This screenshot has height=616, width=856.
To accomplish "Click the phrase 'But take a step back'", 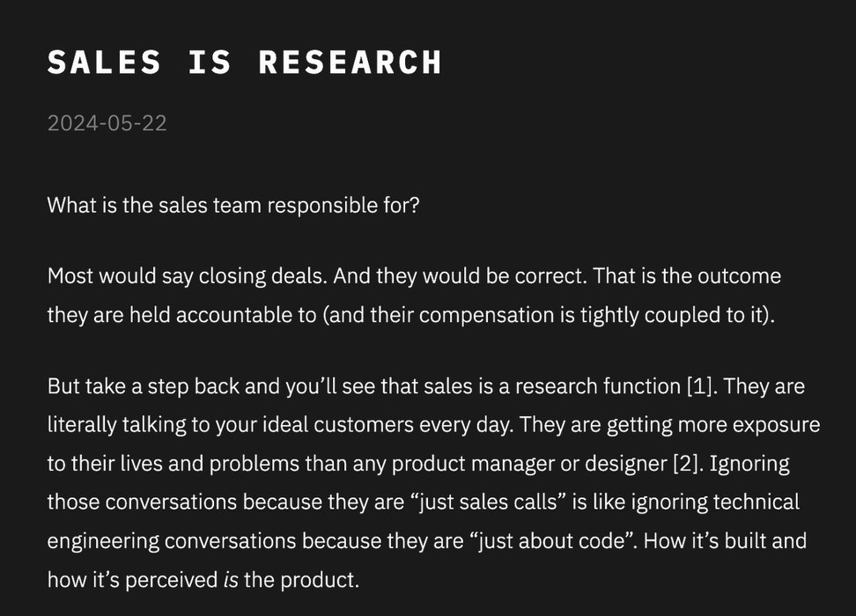I will click(144, 386).
